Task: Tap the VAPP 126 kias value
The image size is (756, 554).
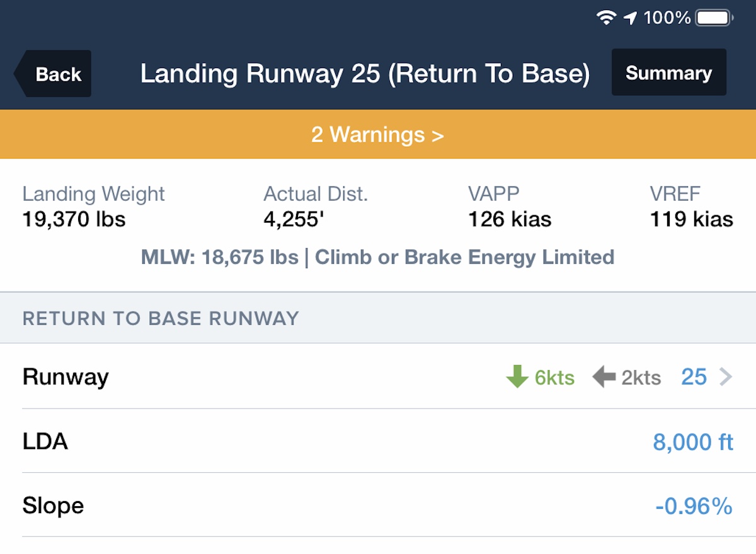Action: (x=509, y=219)
